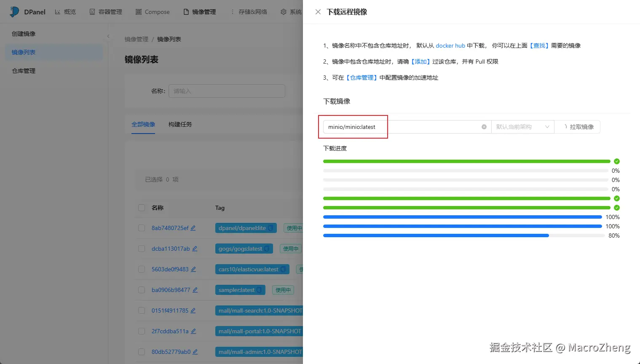This screenshot has width=640, height=364.
Task: Click the first completed green progress bar
Action: point(467,161)
